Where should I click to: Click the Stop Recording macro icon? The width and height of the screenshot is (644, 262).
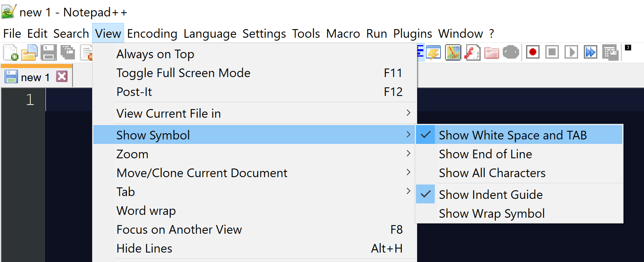552,52
